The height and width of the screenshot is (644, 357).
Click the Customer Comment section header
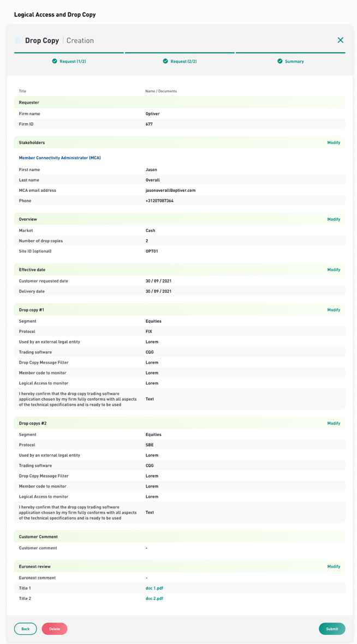(180, 537)
